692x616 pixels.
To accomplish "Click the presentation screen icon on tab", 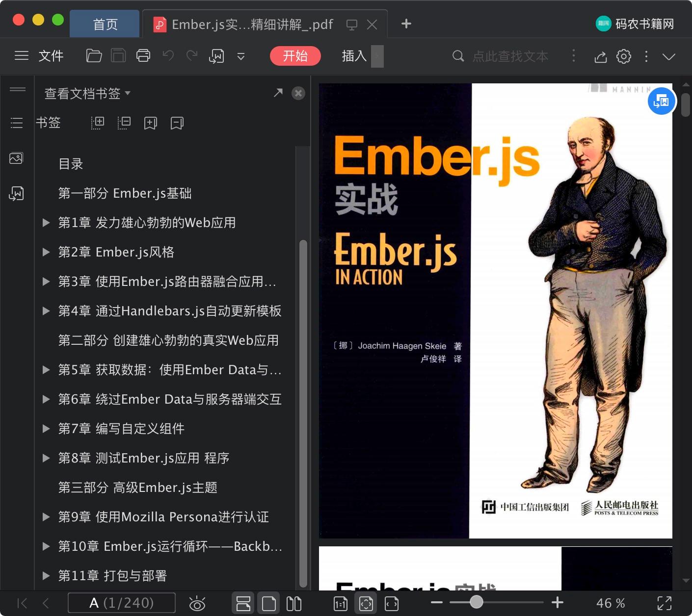I will tap(352, 25).
